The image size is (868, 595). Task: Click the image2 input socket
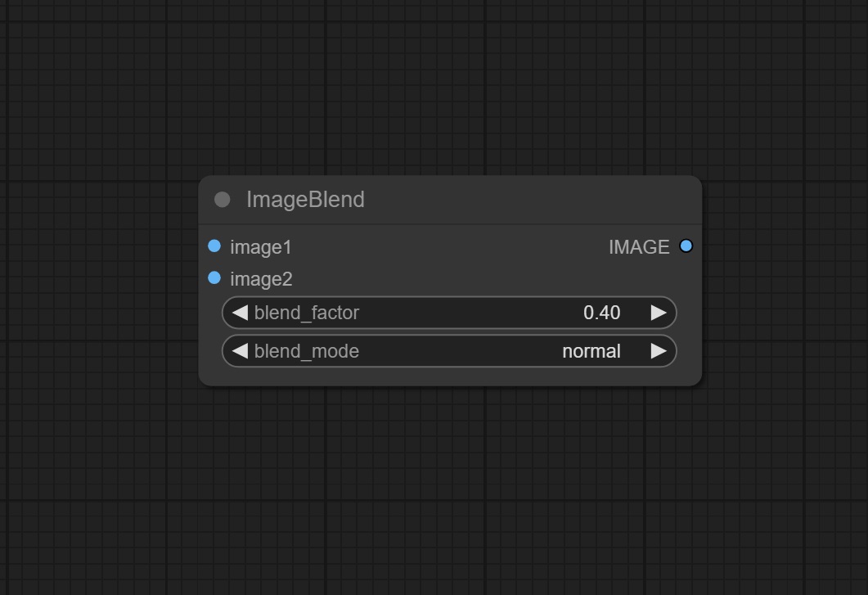[214, 278]
